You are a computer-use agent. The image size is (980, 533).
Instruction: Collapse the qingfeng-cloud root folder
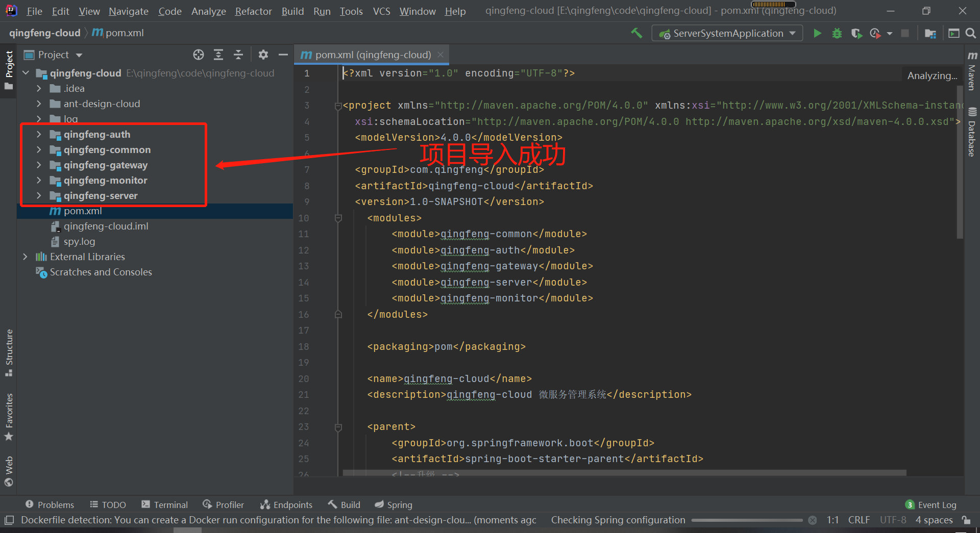pos(26,73)
